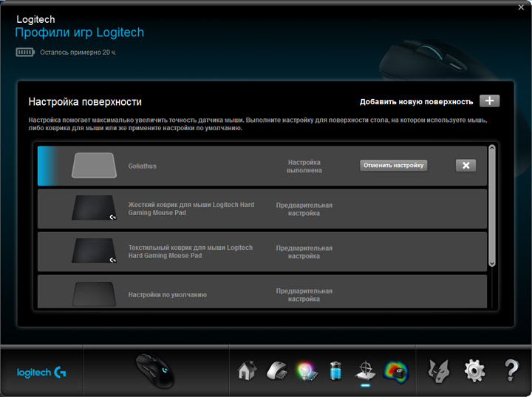Click the cloth Logitech mouse pad thumbnail
The width and height of the screenshot is (532, 397).
coord(94,251)
